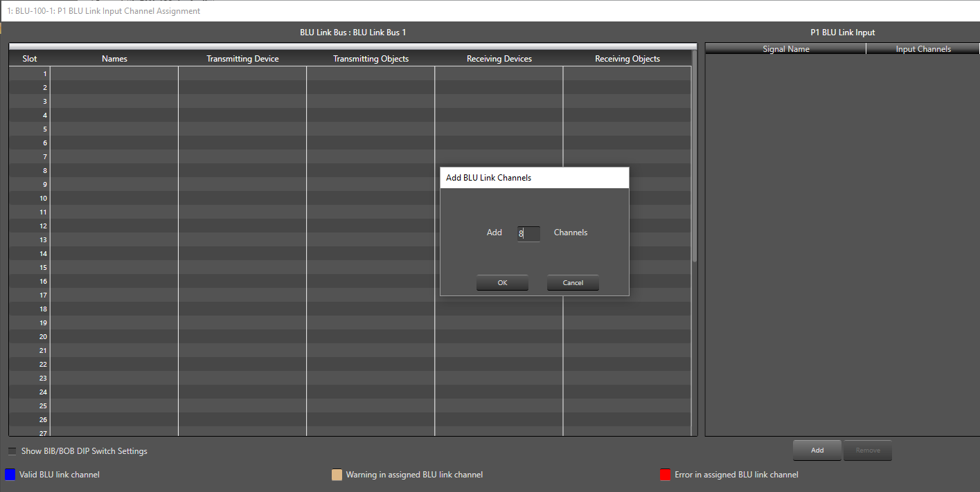The width and height of the screenshot is (980, 492).
Task: Click the blue Valid BLU link channel swatch
Action: [9, 475]
